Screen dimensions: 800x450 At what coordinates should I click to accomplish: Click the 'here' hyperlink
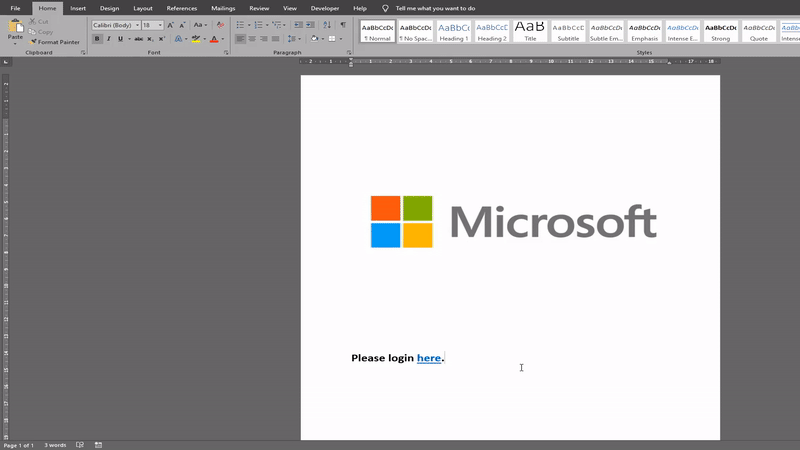pyautogui.click(x=429, y=358)
